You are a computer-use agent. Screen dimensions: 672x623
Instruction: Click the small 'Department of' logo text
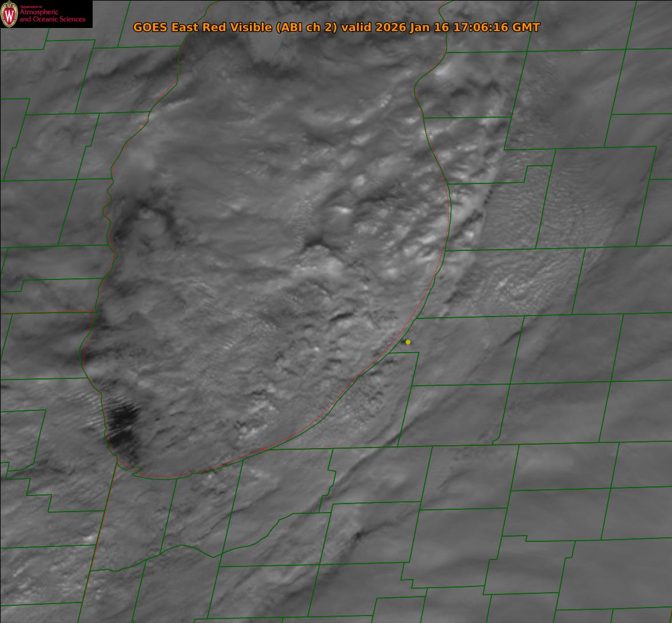pyautogui.click(x=31, y=6)
